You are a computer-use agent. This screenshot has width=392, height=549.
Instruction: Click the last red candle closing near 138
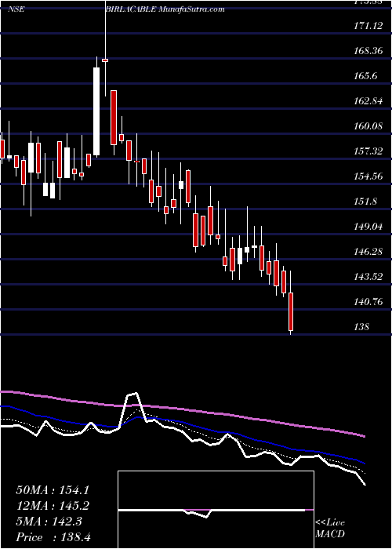tap(291, 311)
